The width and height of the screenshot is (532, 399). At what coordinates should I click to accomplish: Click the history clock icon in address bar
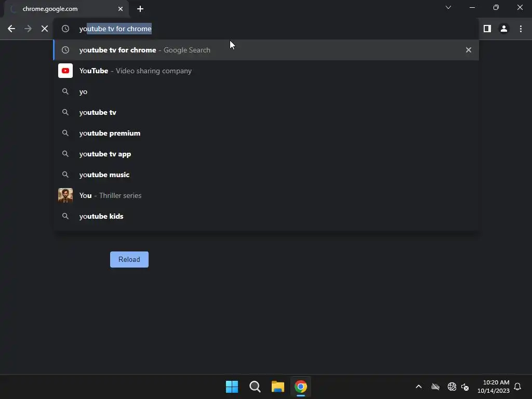65,29
